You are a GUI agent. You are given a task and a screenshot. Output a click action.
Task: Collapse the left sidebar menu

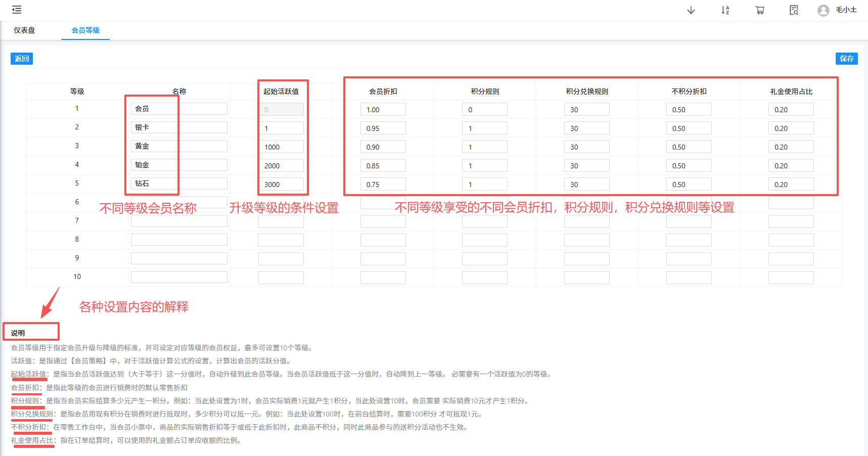tap(16, 9)
